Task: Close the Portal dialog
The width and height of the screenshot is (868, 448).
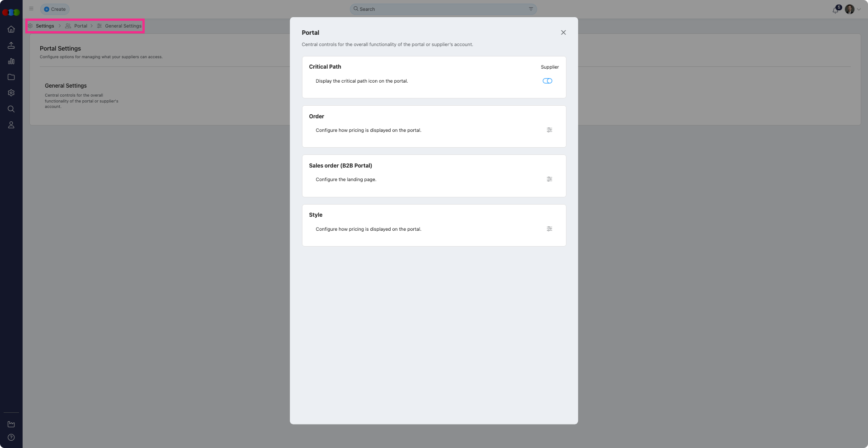Action: (563, 33)
